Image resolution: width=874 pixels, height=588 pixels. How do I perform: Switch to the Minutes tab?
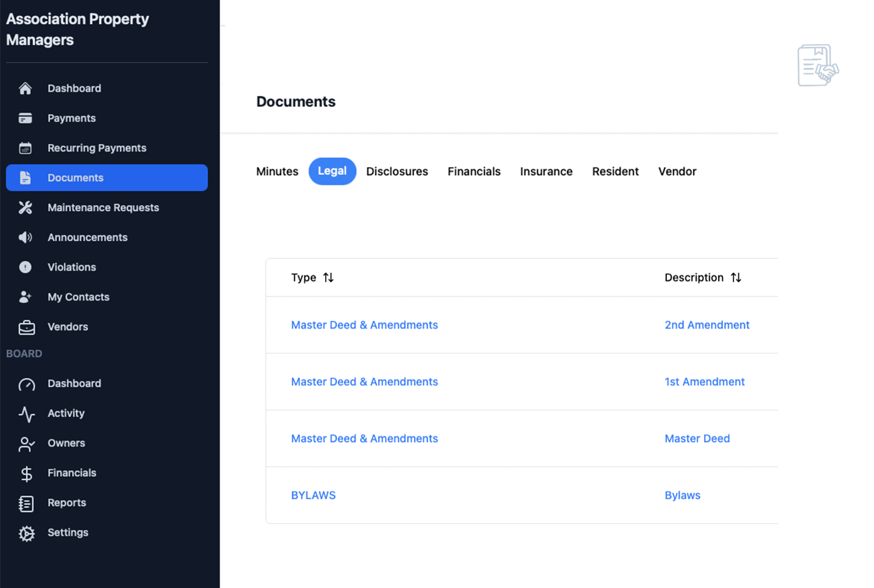tap(277, 172)
